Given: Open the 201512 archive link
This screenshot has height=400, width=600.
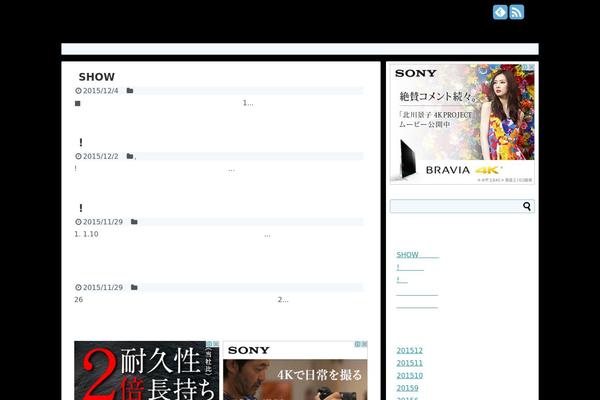Looking at the screenshot, I should coord(409,351).
